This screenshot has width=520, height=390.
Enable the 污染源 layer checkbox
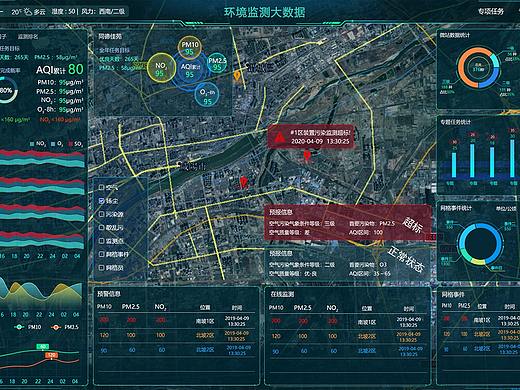[102, 214]
